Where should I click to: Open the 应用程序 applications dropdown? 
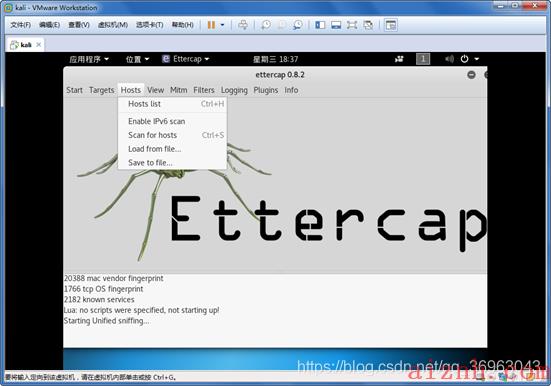click(x=89, y=59)
